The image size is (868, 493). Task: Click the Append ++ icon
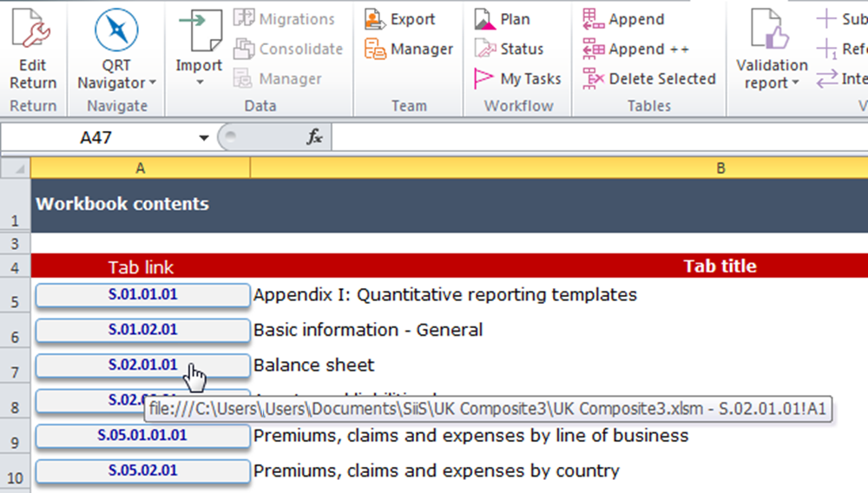593,49
